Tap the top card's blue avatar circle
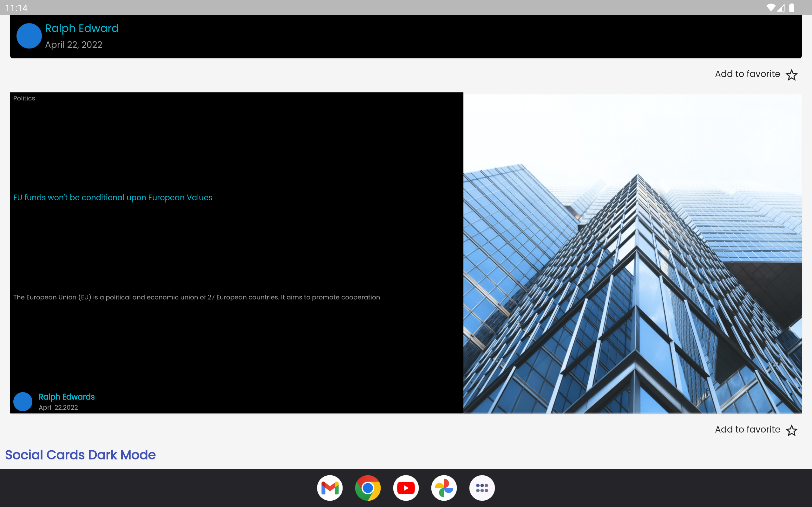Viewport: 812px width, 507px height. point(29,36)
